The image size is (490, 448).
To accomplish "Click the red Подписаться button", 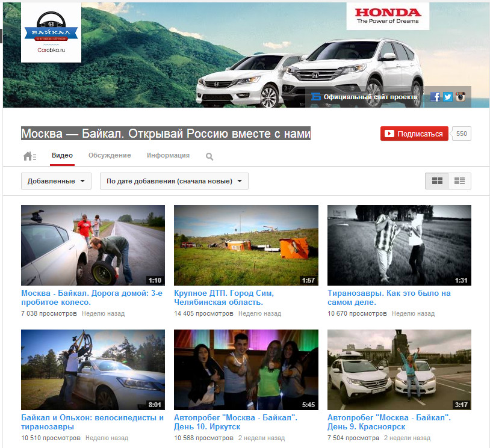I will click(414, 133).
